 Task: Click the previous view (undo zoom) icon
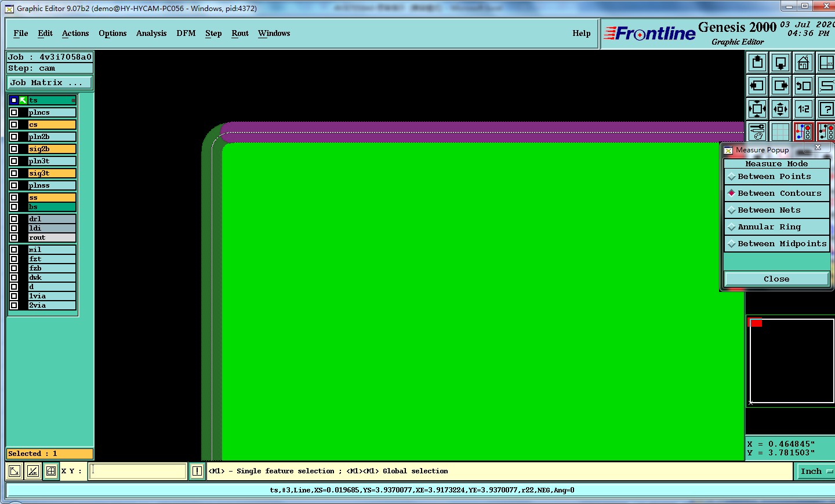tap(804, 86)
